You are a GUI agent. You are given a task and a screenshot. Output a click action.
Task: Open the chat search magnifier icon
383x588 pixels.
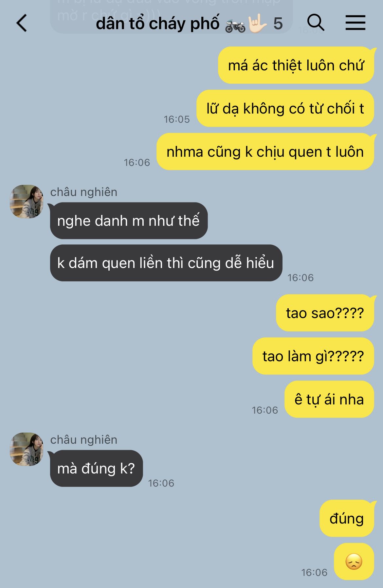pyautogui.click(x=316, y=23)
